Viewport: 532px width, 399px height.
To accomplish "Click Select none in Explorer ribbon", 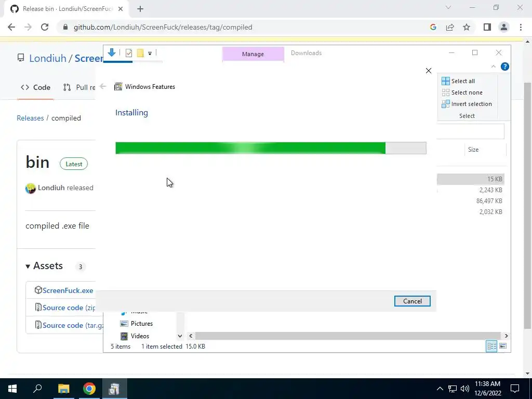I will pos(462,92).
